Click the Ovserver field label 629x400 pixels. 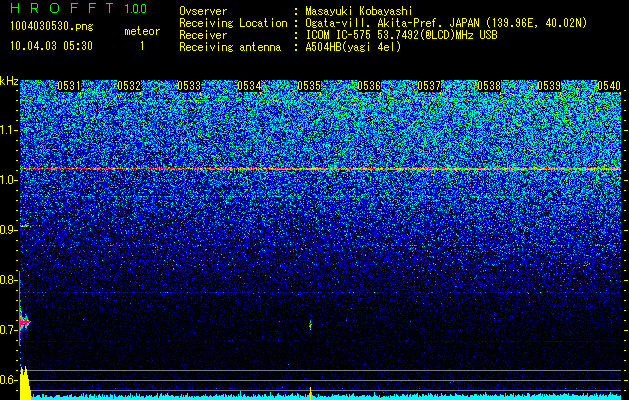point(203,11)
